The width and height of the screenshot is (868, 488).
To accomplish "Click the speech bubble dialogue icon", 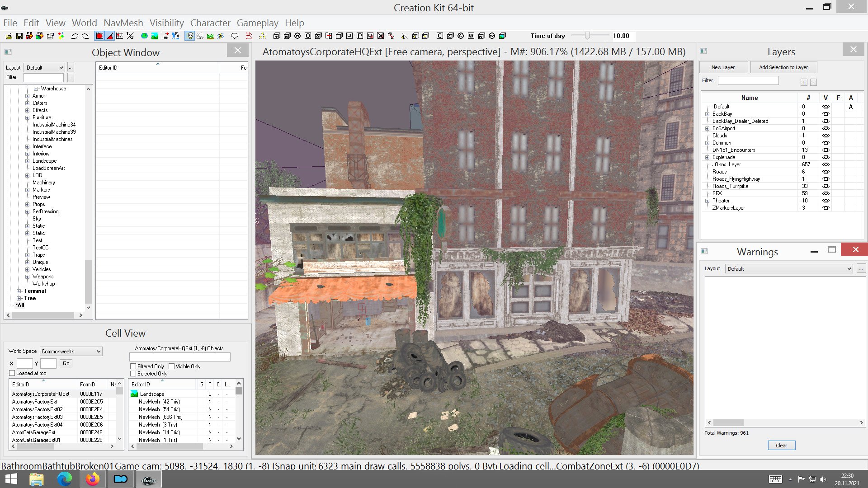I will click(x=234, y=36).
